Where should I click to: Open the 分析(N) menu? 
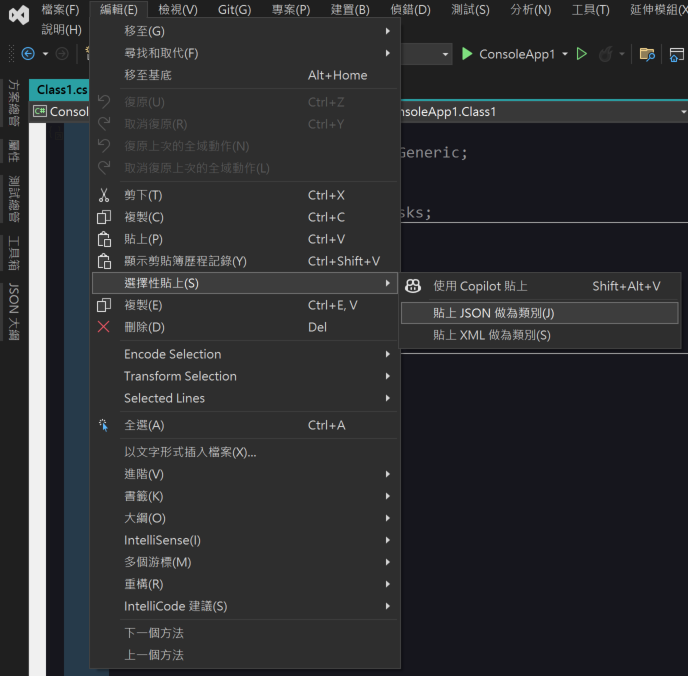click(530, 9)
